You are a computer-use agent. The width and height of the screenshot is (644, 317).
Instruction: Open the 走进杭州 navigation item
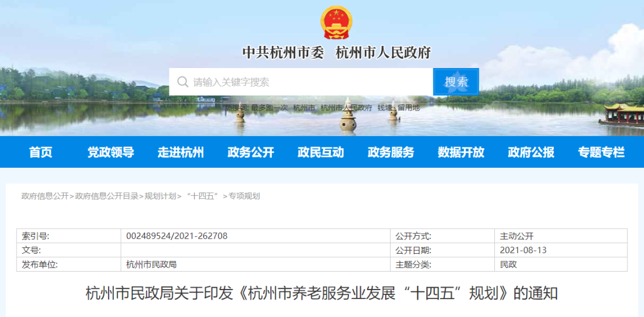coord(181,152)
